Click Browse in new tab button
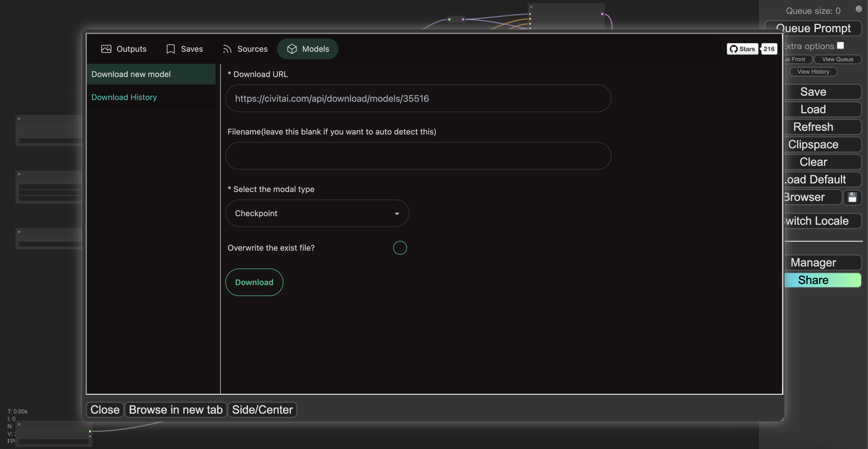This screenshot has width=868, height=449. (x=176, y=410)
